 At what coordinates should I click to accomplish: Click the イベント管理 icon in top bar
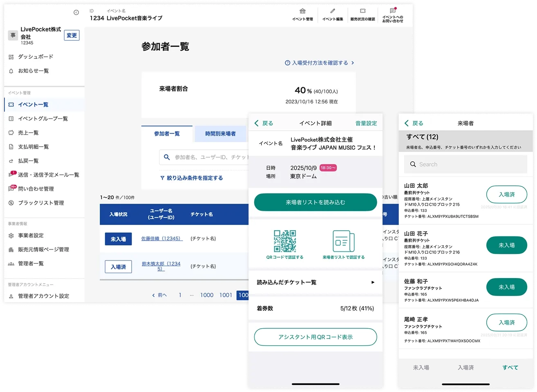pyautogui.click(x=302, y=11)
